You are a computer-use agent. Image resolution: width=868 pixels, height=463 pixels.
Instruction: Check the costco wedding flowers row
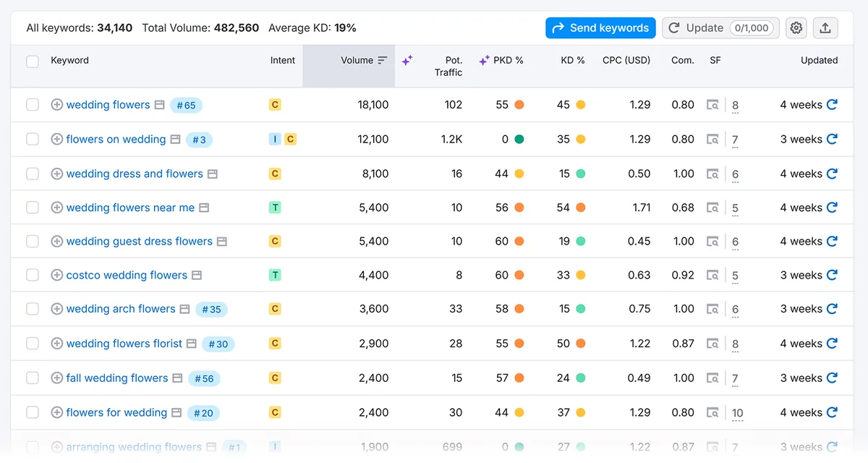(33, 275)
